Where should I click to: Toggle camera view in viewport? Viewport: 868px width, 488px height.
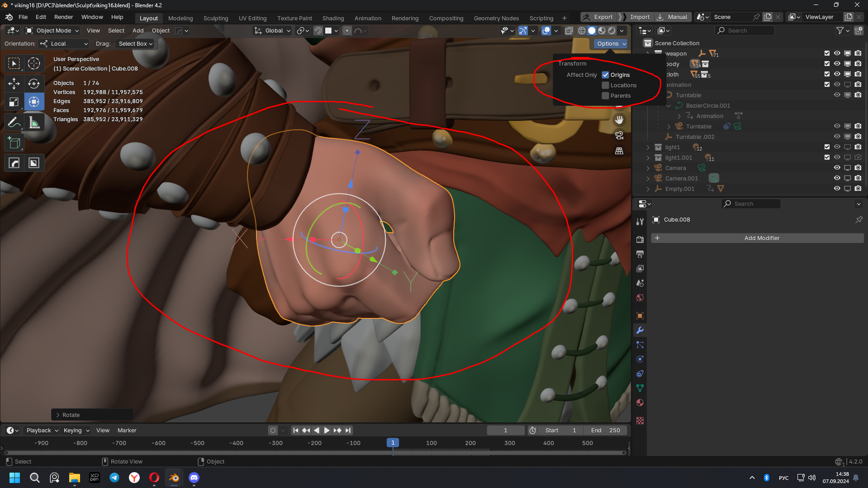click(x=619, y=135)
